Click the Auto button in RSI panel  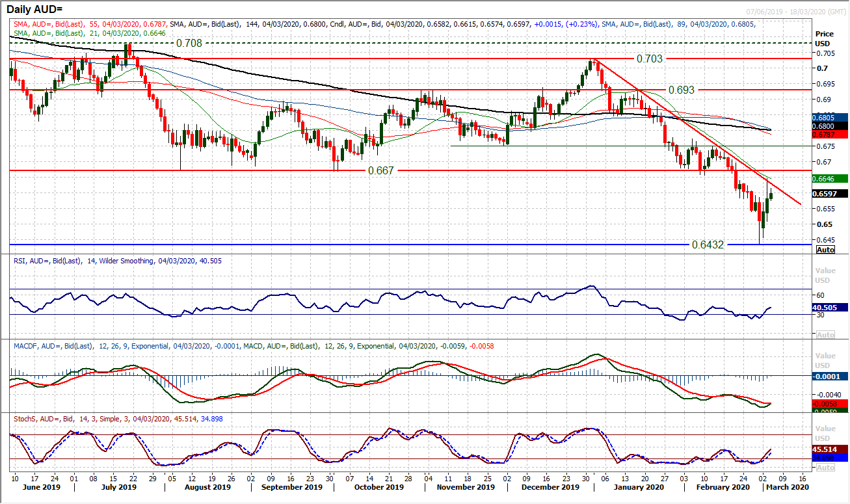(825, 334)
